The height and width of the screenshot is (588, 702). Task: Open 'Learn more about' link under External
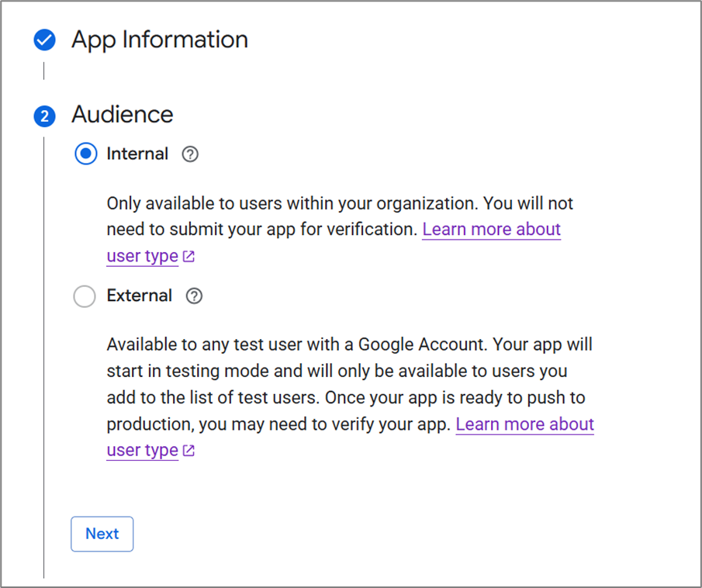pos(524,424)
